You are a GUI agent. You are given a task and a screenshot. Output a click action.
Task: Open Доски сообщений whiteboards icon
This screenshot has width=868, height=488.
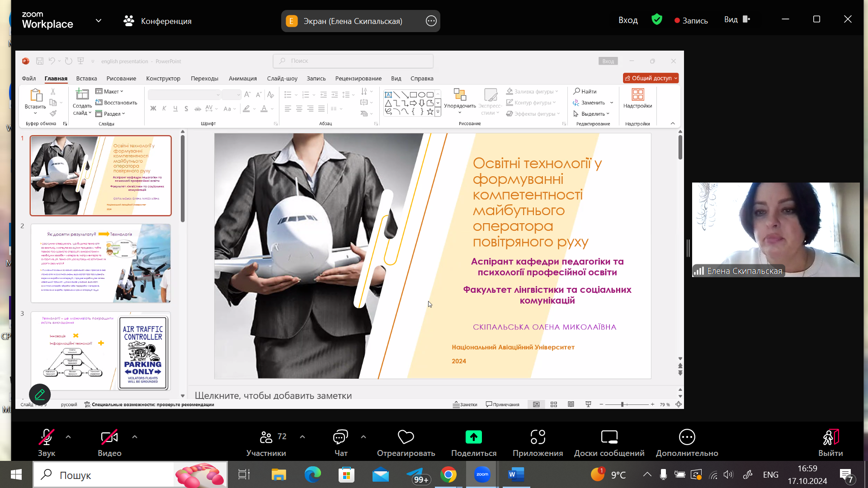coord(609,437)
